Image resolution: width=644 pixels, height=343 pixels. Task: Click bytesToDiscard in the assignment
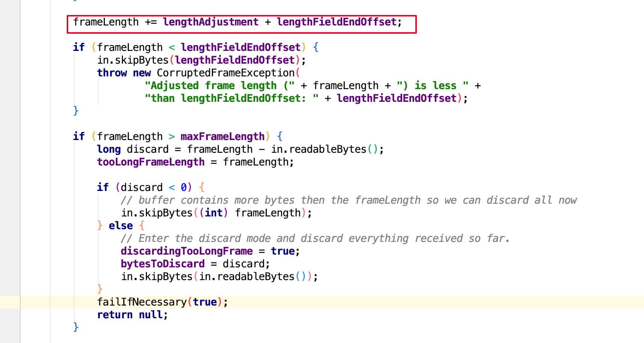pyautogui.click(x=163, y=264)
